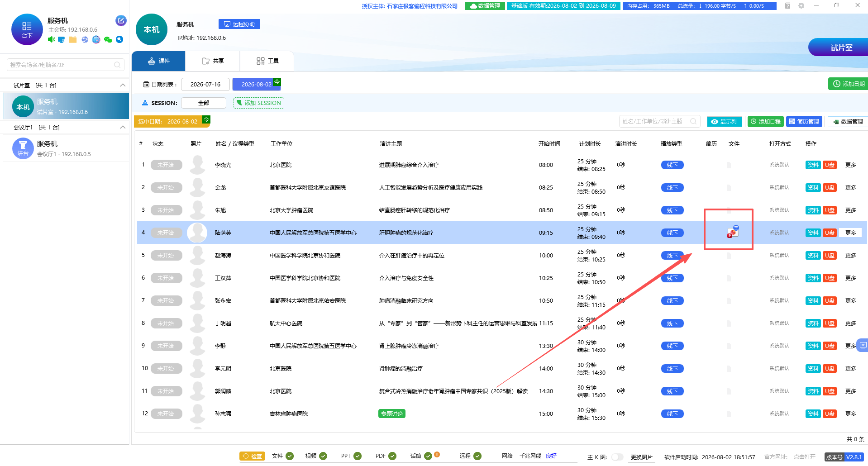Click the 添加日程 button
868x466 pixels.
(x=765, y=122)
